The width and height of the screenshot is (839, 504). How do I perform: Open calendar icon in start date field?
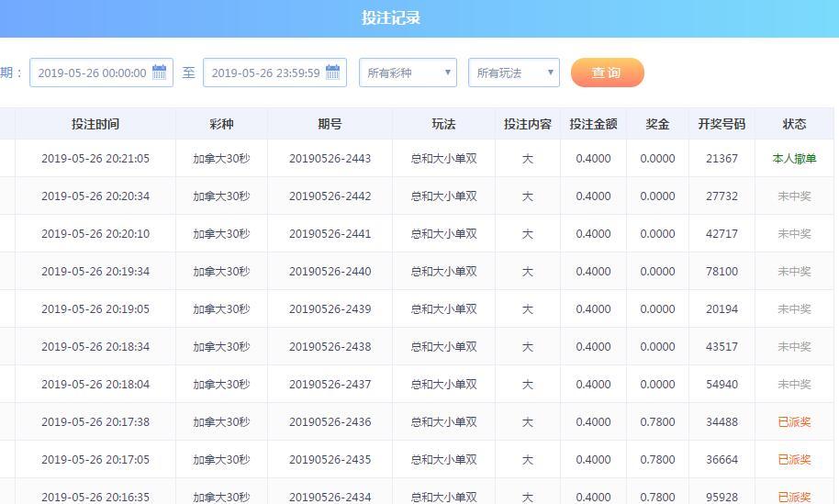[160, 73]
